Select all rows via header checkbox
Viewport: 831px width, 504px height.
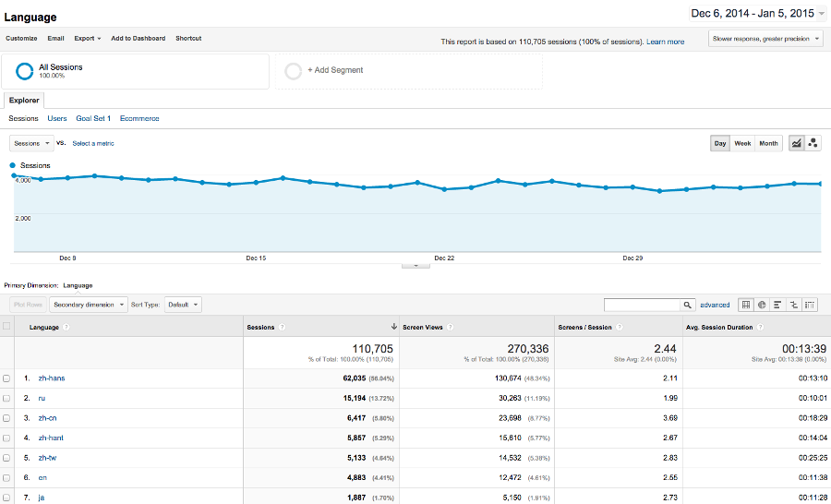click(7, 327)
